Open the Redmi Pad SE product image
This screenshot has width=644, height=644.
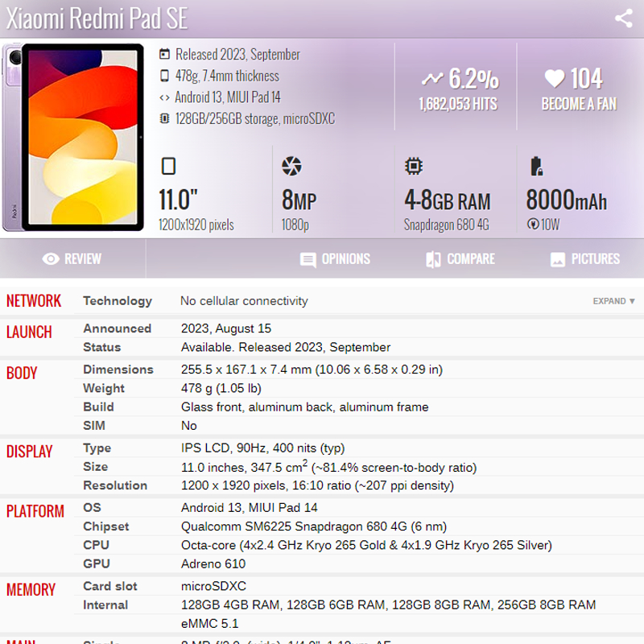click(73, 137)
